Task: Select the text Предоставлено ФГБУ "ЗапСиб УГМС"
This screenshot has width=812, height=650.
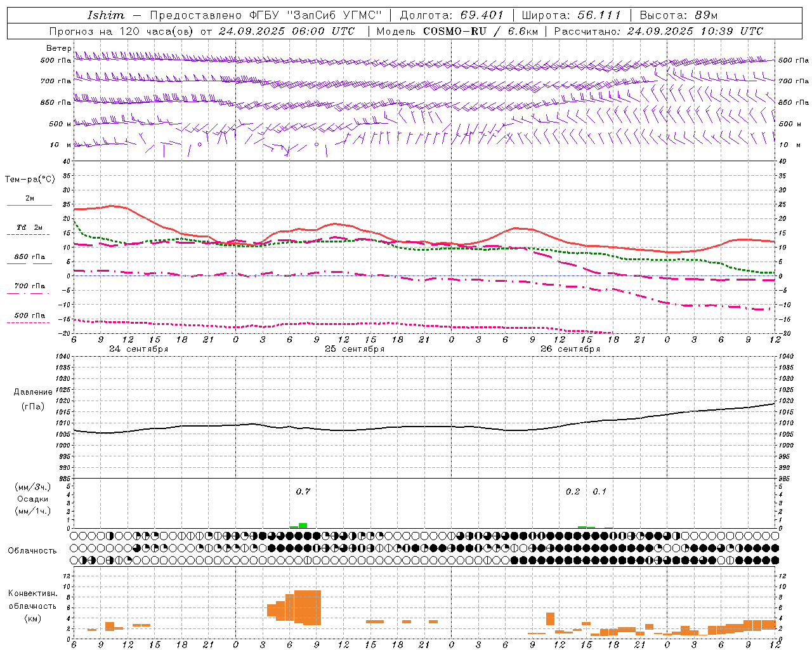Action: (x=266, y=15)
